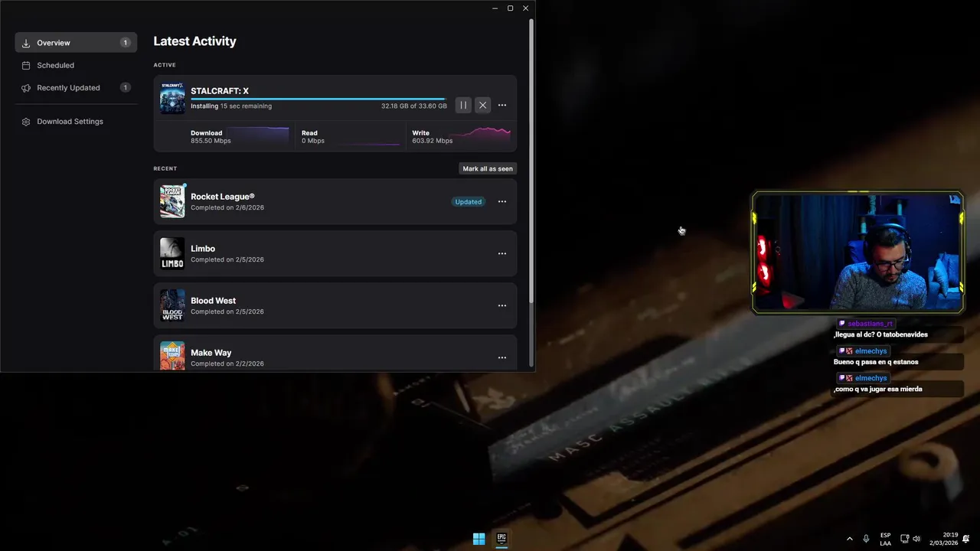Open more options for Rocket League

click(502, 202)
